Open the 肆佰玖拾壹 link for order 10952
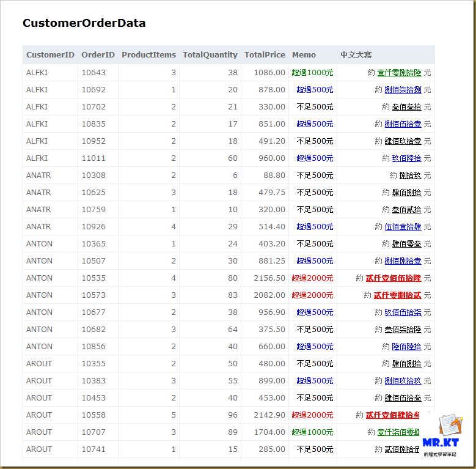 (403, 141)
